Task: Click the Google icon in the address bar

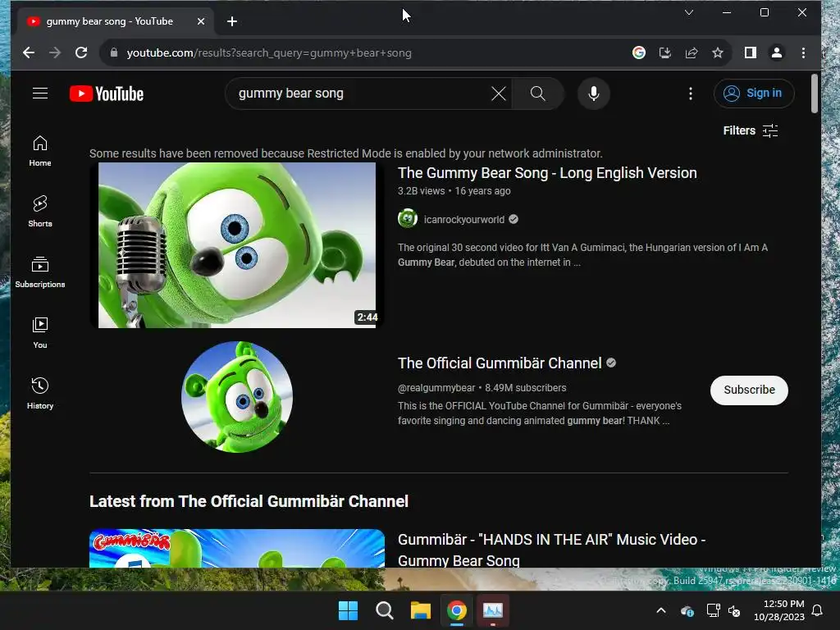Action: (x=638, y=52)
